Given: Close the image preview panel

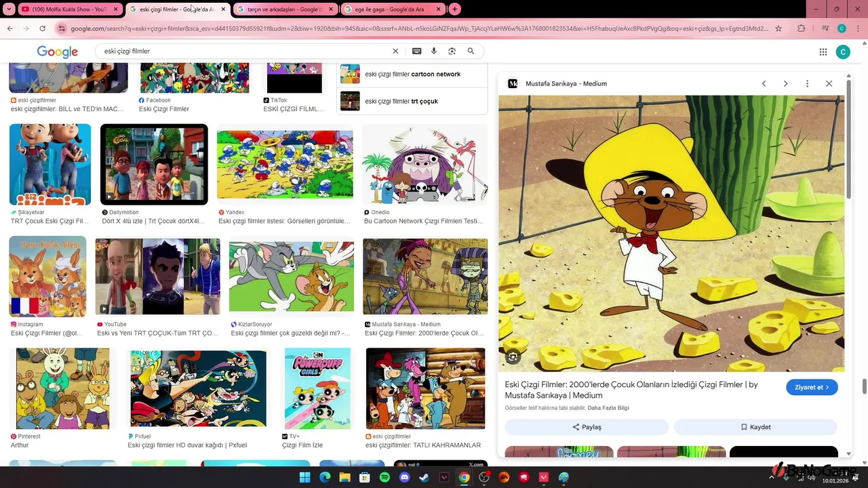Looking at the screenshot, I should tap(829, 83).
